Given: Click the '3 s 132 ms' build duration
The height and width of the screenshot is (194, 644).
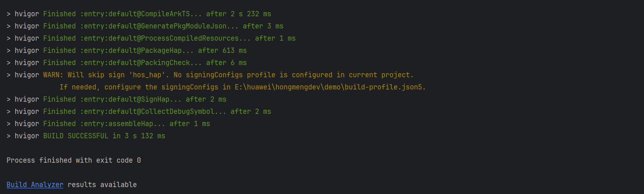Looking at the screenshot, I should tap(145, 136).
